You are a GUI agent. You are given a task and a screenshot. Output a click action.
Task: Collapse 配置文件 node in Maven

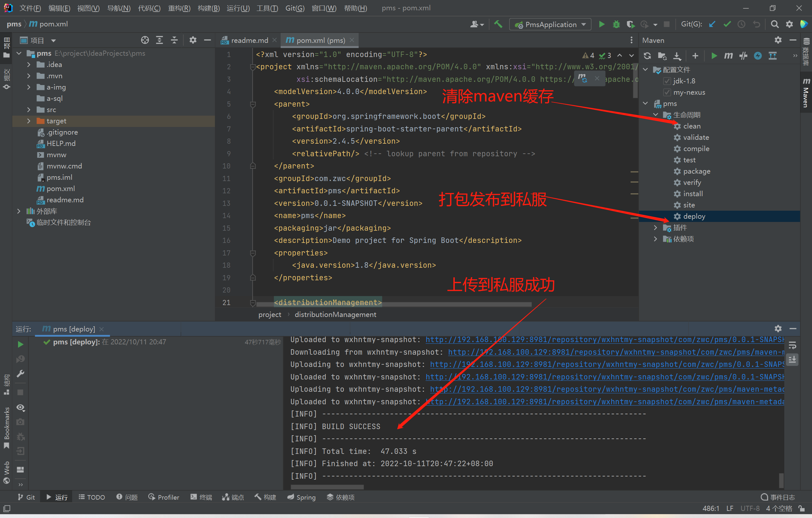pos(645,70)
